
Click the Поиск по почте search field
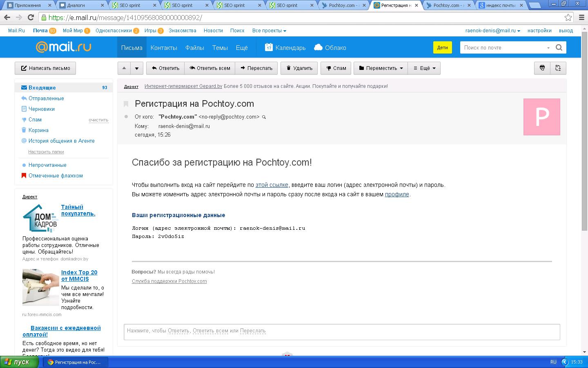[503, 47]
